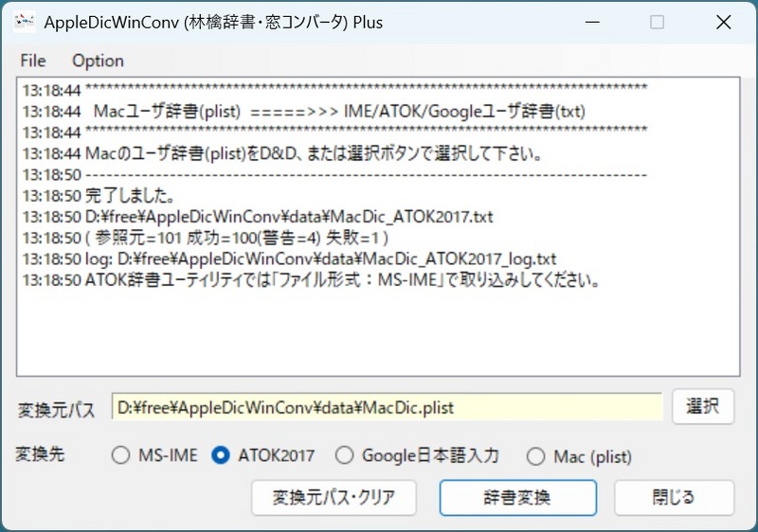
Task: Select the Google日本語入力 output option
Action: (x=345, y=456)
